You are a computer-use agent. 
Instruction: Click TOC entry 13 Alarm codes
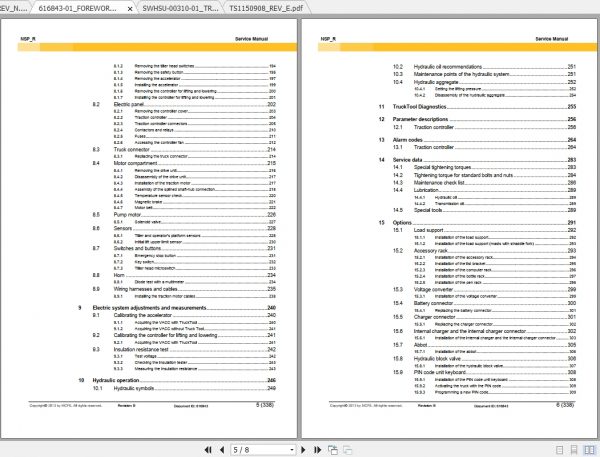coord(477,139)
